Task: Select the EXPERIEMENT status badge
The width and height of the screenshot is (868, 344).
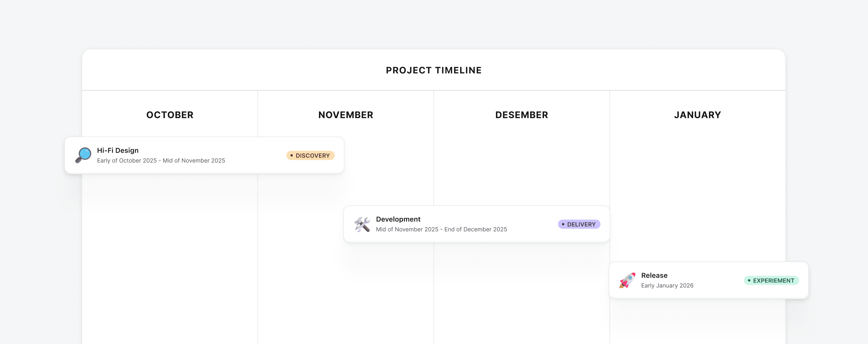Action: click(771, 280)
